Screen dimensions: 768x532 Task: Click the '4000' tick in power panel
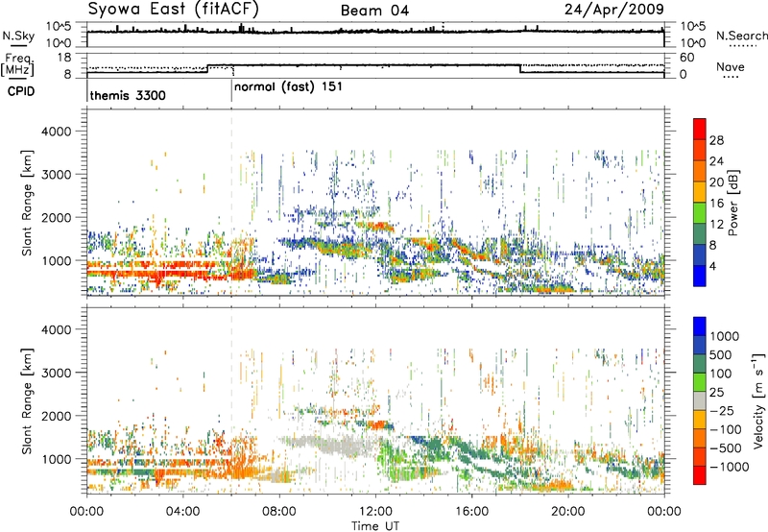(56, 132)
